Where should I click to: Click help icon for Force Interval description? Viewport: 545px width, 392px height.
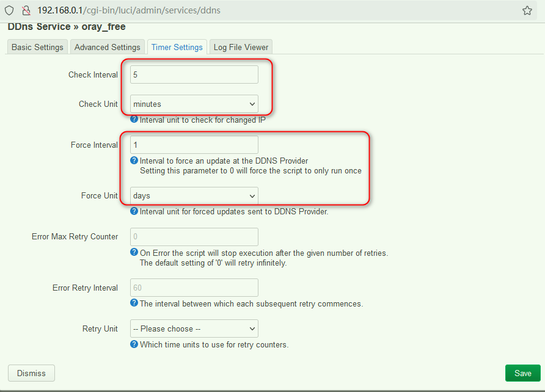click(x=134, y=161)
